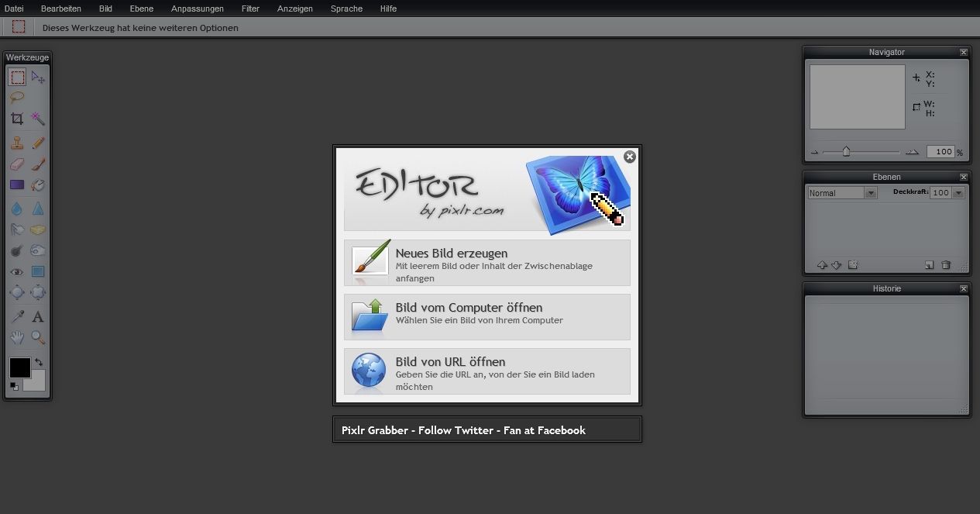Open the Bearbeiten menu
The height and width of the screenshot is (514, 980).
pos(61,9)
